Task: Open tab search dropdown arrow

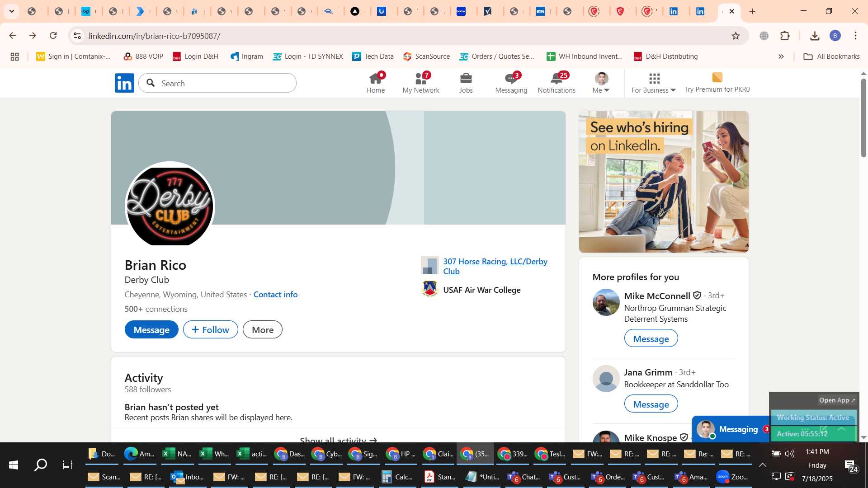Action: point(12,11)
